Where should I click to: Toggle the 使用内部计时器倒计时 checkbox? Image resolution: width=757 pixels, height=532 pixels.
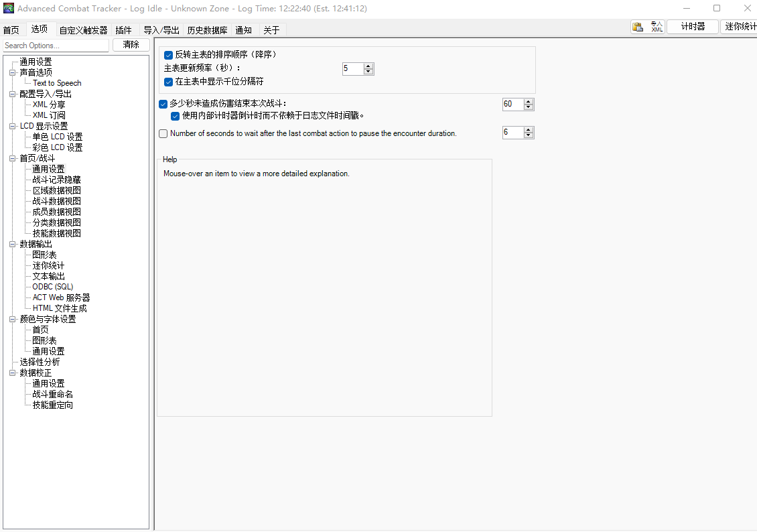point(175,116)
